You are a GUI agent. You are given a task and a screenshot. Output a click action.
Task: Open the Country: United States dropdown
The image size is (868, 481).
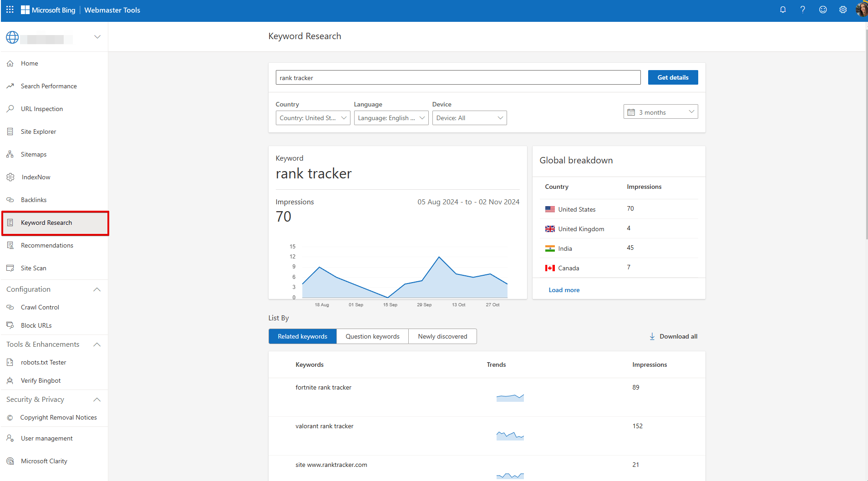click(313, 118)
